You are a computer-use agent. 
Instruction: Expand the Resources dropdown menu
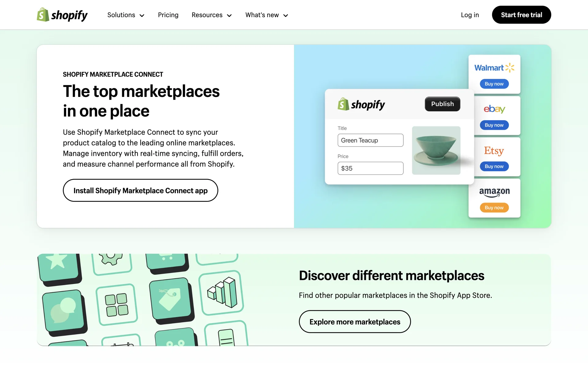click(211, 15)
